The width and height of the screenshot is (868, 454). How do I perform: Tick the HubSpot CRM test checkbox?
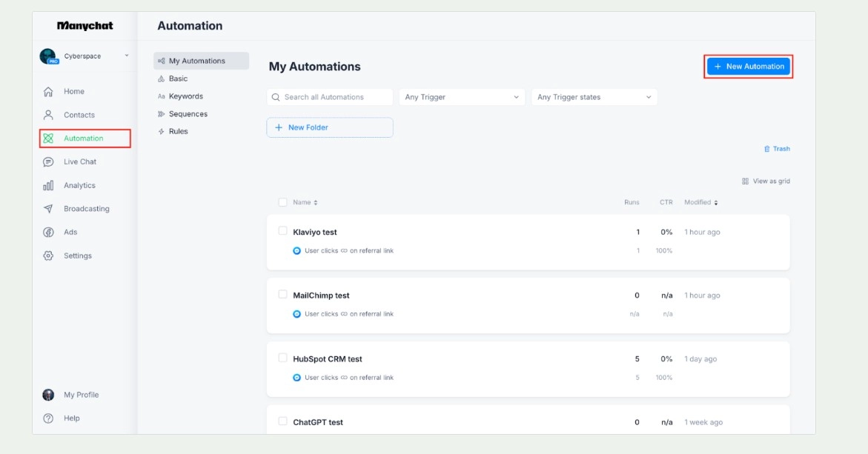pos(283,358)
